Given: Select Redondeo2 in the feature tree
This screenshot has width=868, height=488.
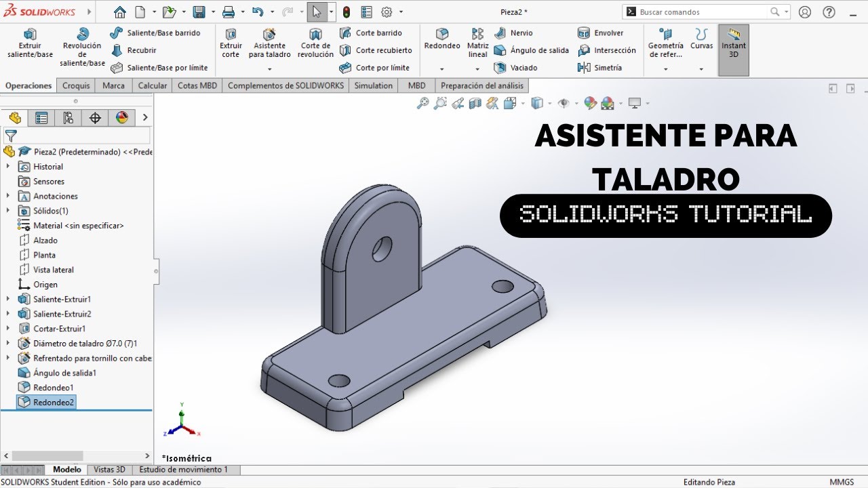Looking at the screenshot, I should point(46,402).
